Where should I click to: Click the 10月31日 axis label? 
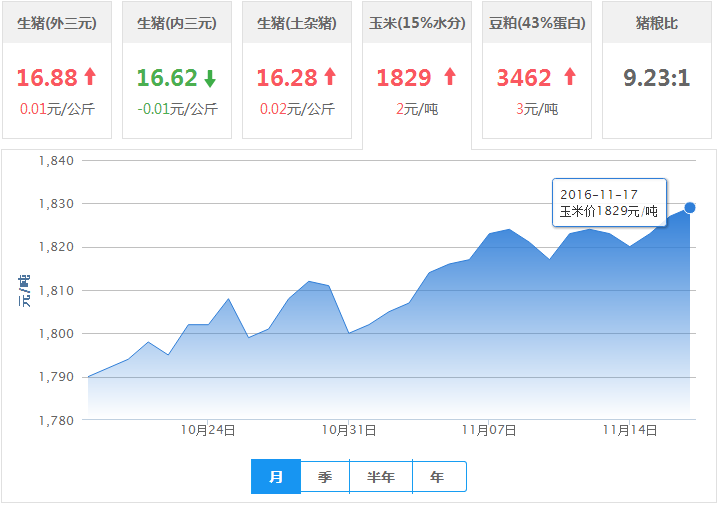(x=349, y=430)
